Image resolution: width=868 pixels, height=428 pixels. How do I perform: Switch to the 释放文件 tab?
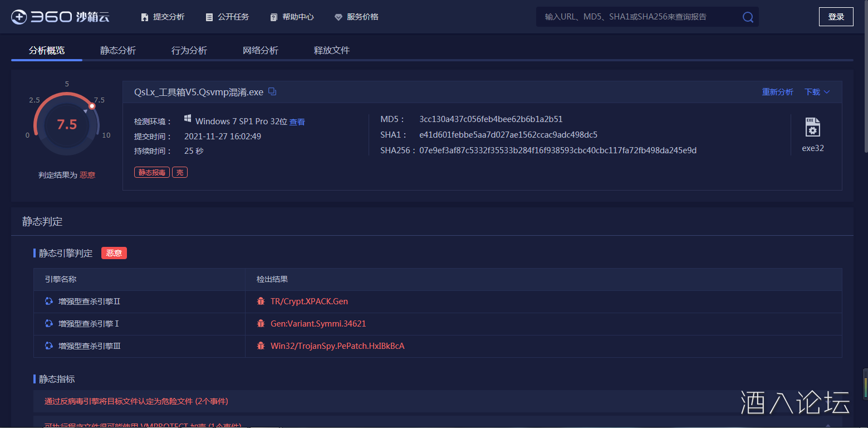[x=332, y=51]
